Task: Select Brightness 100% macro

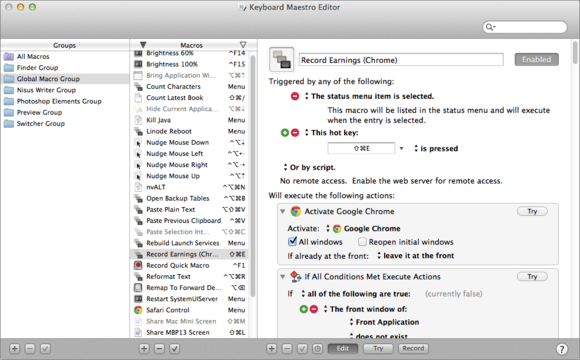Action: click(x=189, y=64)
